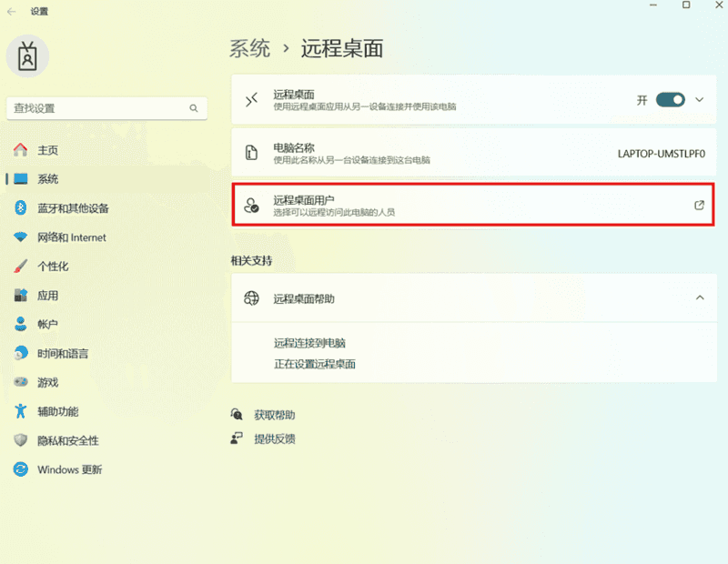Click the 辅助功能 accessibility icon
The image size is (728, 564).
tap(20, 411)
